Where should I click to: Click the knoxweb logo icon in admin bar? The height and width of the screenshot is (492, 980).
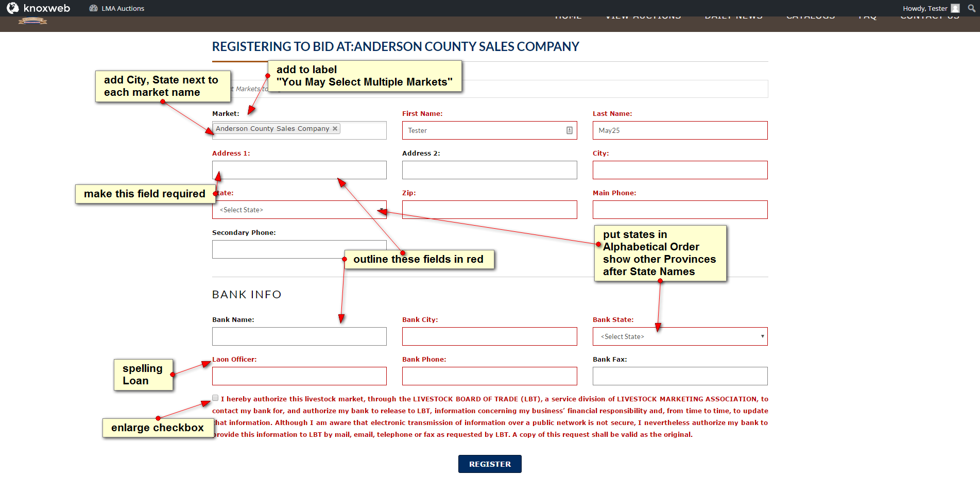pyautogui.click(x=12, y=8)
